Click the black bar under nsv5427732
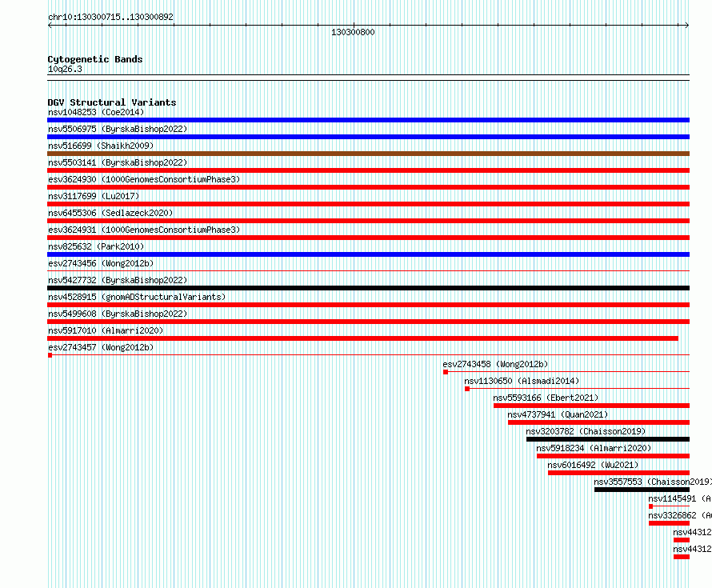The image size is (712, 588). tap(368, 288)
